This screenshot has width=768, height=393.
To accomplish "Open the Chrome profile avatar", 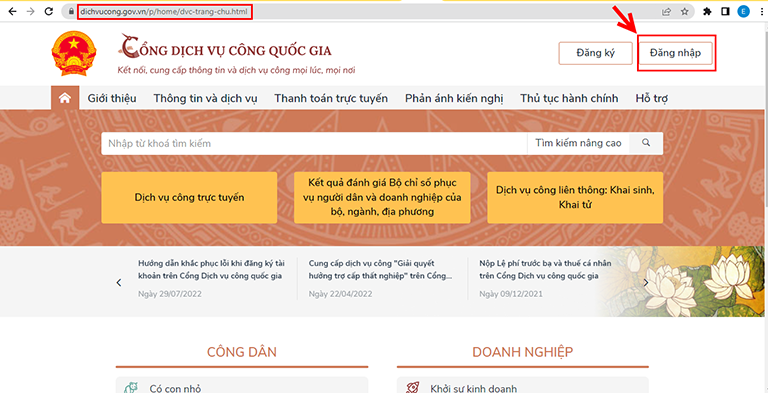I will [744, 12].
